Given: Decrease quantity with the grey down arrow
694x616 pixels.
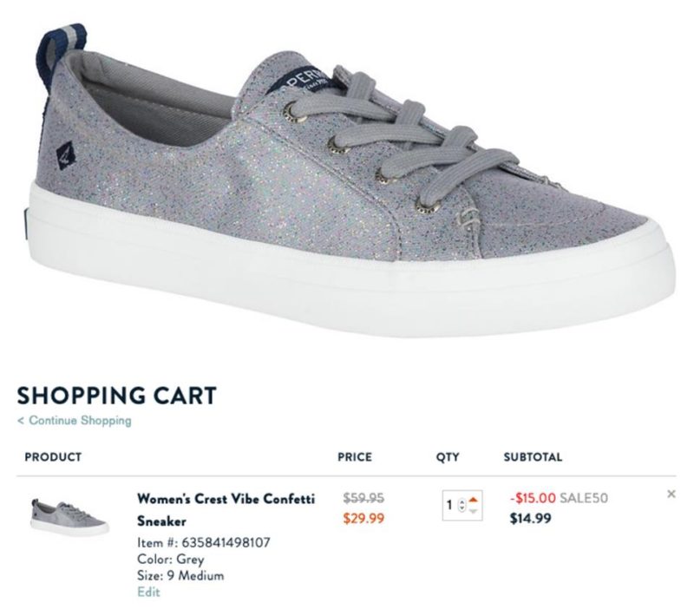Looking at the screenshot, I should tap(473, 511).
